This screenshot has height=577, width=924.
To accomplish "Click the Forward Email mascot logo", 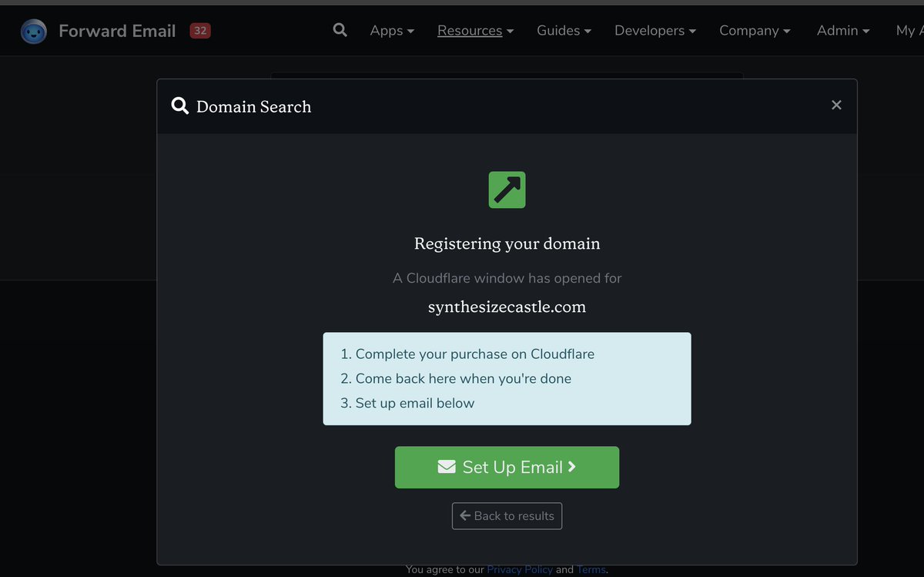I will point(34,31).
